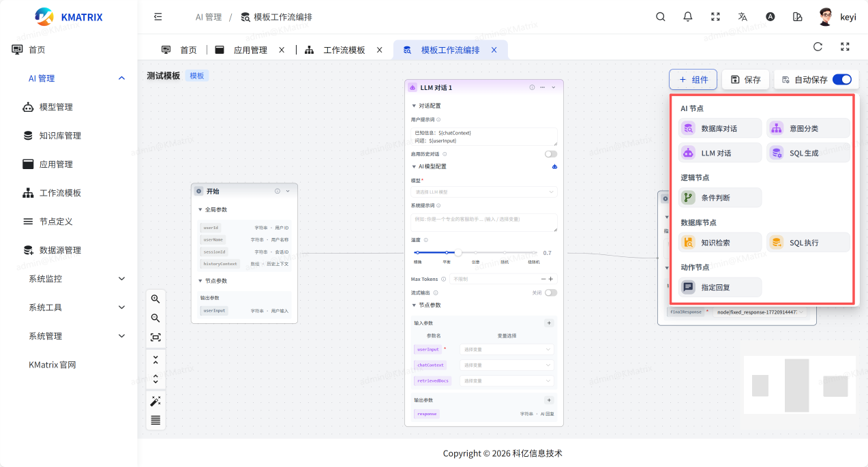Enable the 启用历史对话 switch
Image resolution: width=868 pixels, height=467 pixels.
point(550,154)
